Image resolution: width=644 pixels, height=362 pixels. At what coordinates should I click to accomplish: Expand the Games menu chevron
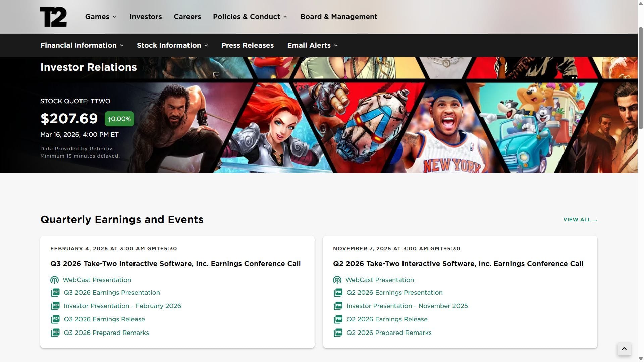click(114, 17)
